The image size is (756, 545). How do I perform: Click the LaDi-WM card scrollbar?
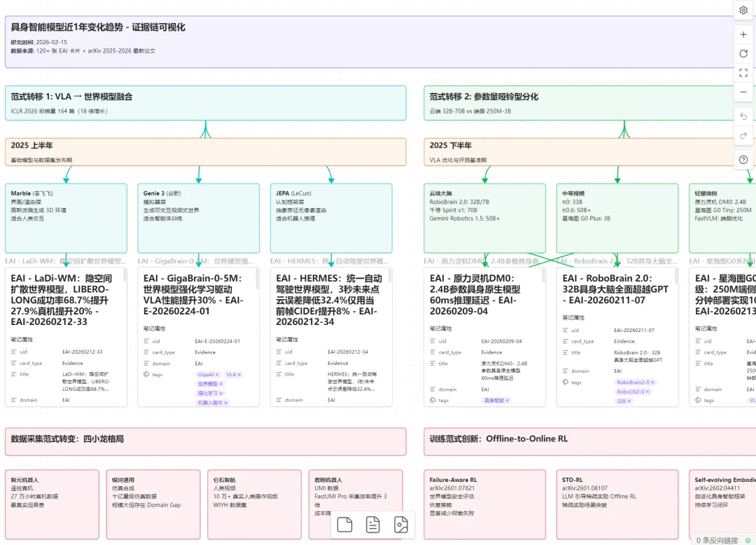125,275
